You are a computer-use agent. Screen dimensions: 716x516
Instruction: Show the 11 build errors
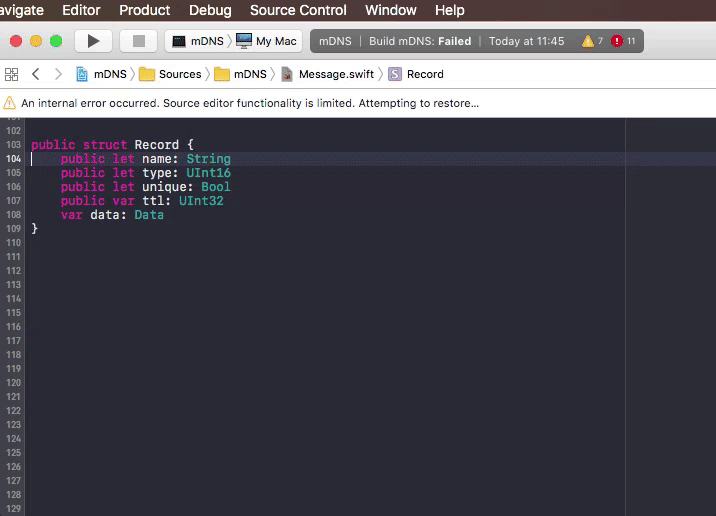pos(623,41)
